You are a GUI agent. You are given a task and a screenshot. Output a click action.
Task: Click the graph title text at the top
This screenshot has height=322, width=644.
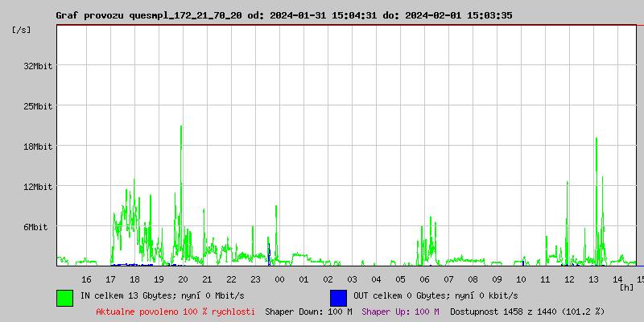[283, 15]
